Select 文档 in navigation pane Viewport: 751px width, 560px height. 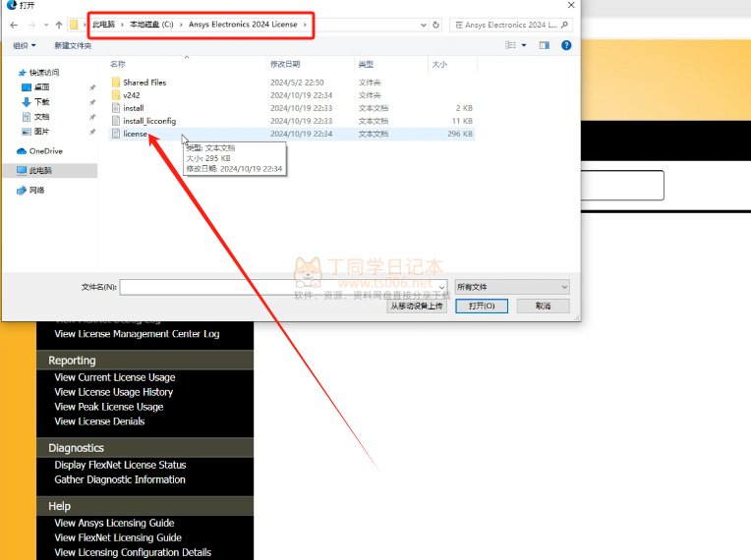pyautogui.click(x=36, y=117)
